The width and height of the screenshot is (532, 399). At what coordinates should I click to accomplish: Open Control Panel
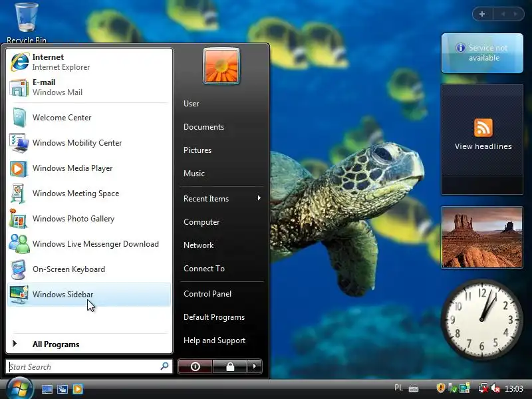[x=221, y=294]
